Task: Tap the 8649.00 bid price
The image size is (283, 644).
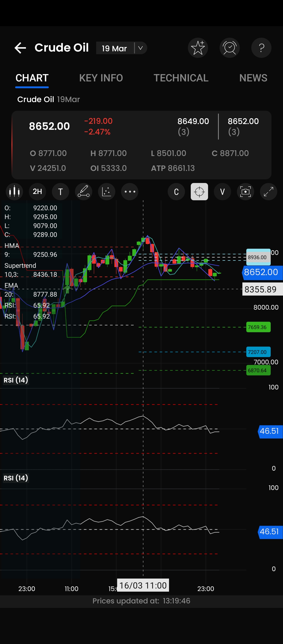Action: point(193,121)
